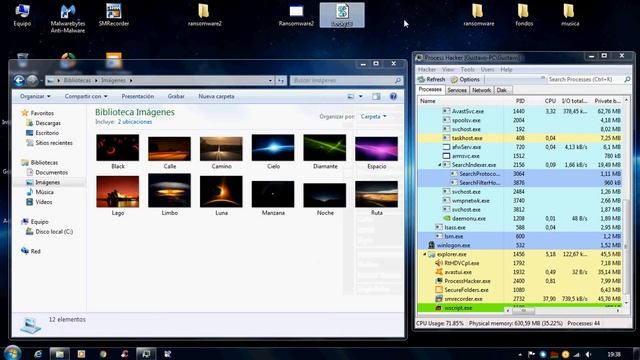Viewport: 640px width, 360px height.
Task: Switch to Disk tab
Action: click(502, 90)
